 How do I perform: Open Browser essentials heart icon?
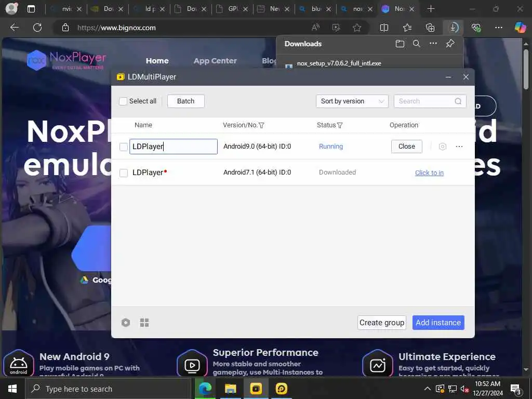(x=476, y=28)
